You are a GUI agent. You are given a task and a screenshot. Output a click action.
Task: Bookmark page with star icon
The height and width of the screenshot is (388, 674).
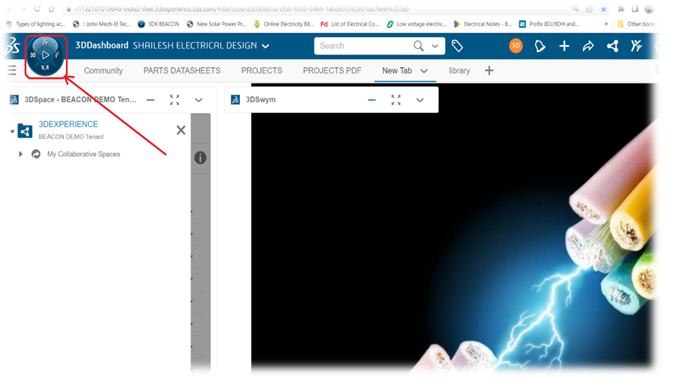604,9
